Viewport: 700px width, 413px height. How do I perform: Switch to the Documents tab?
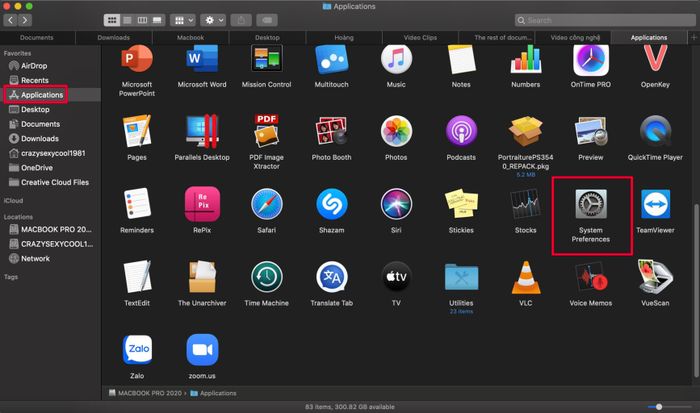point(37,38)
